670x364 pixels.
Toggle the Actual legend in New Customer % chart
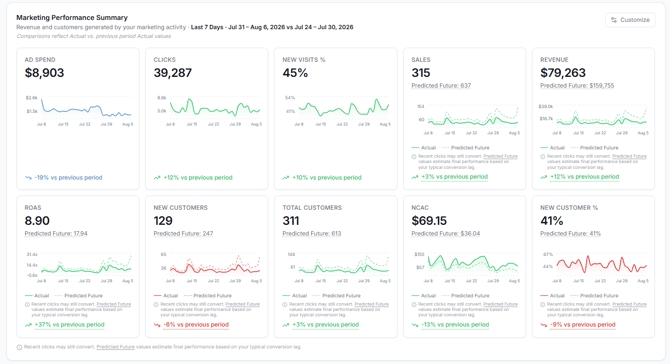(552, 296)
